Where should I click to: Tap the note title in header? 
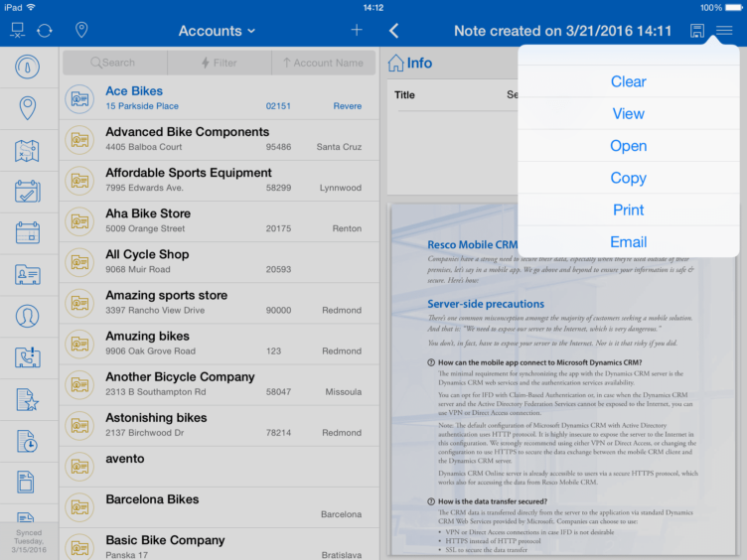tap(562, 31)
